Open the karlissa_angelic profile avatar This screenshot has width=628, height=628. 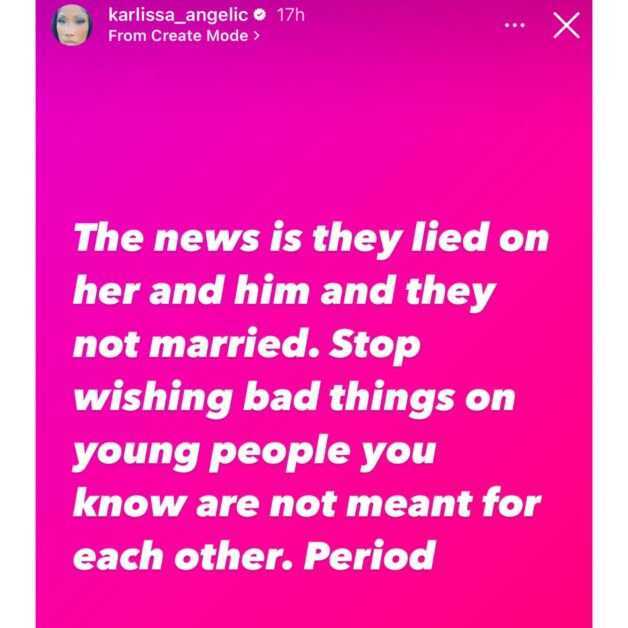72,25
